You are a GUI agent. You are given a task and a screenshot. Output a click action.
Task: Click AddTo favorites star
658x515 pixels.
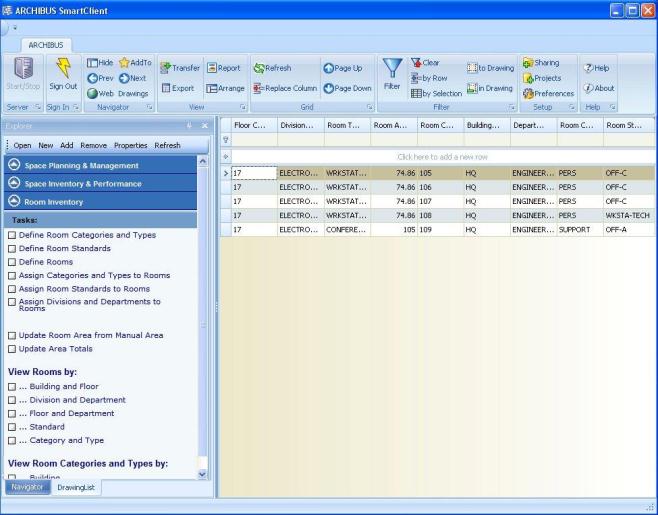pyautogui.click(x=135, y=63)
